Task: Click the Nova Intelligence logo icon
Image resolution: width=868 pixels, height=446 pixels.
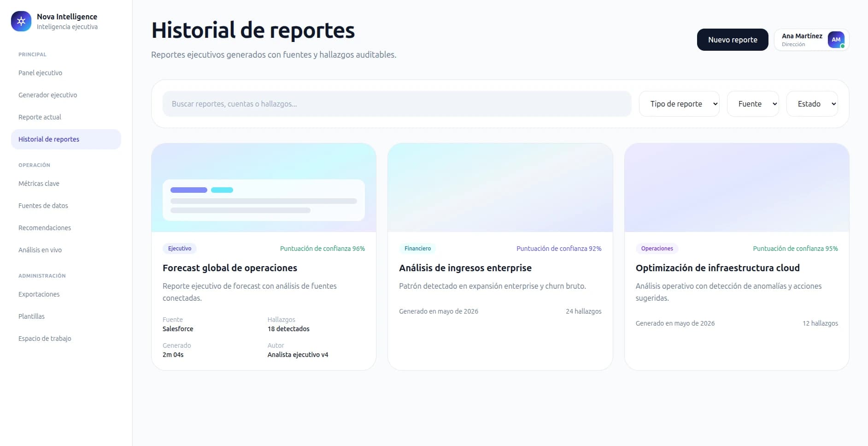Action: coord(21,21)
